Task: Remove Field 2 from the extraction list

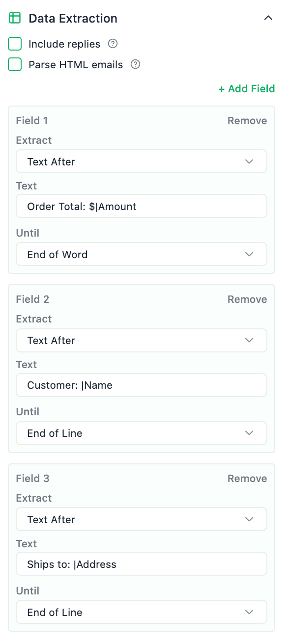Action: (247, 299)
